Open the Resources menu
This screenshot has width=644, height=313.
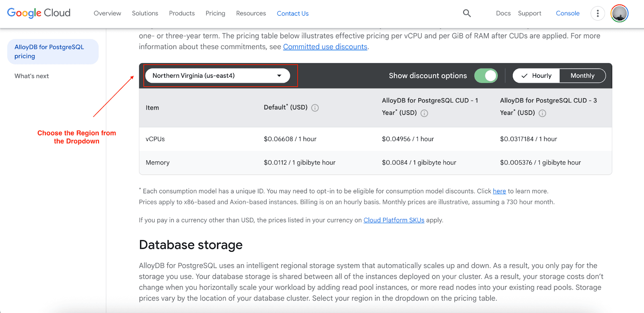pyautogui.click(x=251, y=13)
